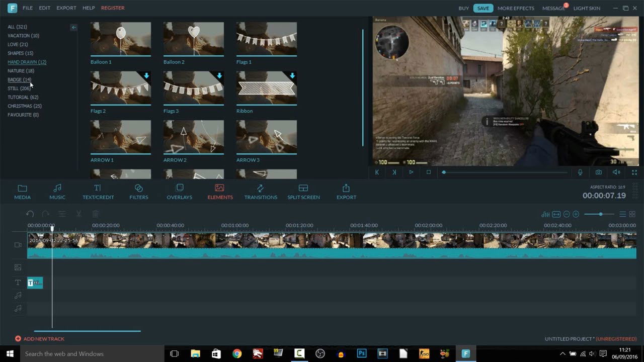This screenshot has height=362, width=644.
Task: Open Chrome from the Windows taskbar
Action: 237,353
